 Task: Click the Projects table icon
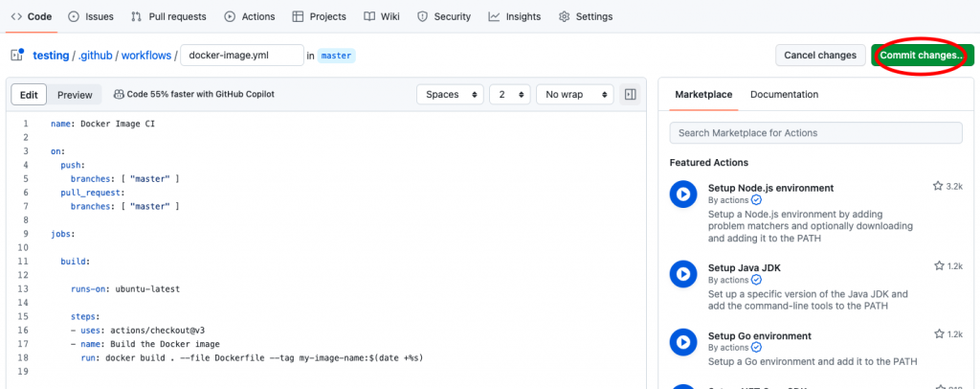coord(299,17)
